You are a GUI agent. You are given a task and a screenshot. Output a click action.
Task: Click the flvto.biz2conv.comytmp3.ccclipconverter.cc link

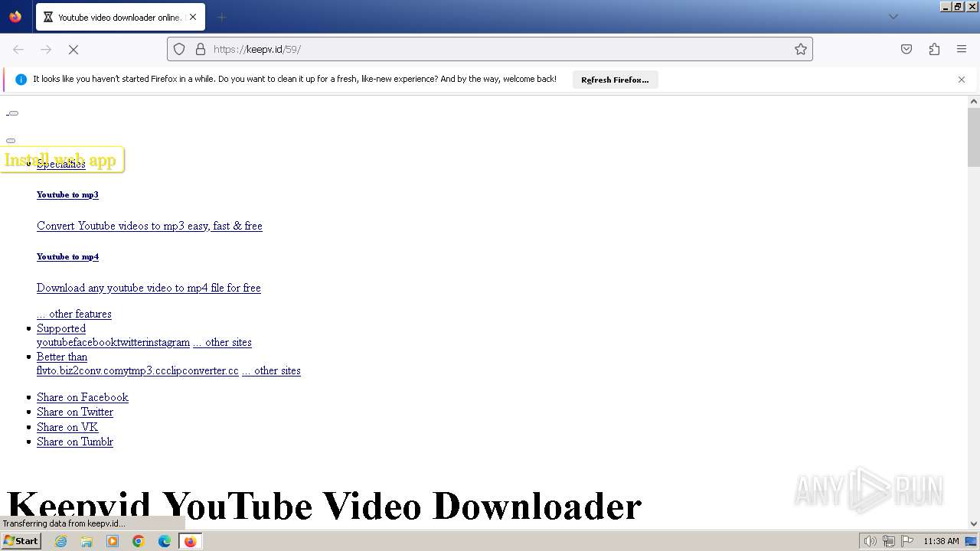[138, 370]
